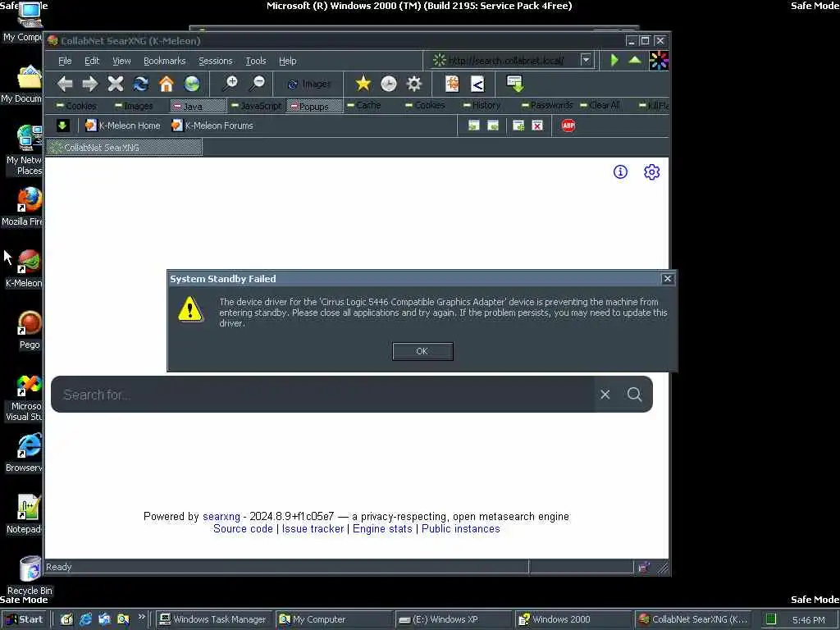Click the red ABP adblock icon

(568, 126)
